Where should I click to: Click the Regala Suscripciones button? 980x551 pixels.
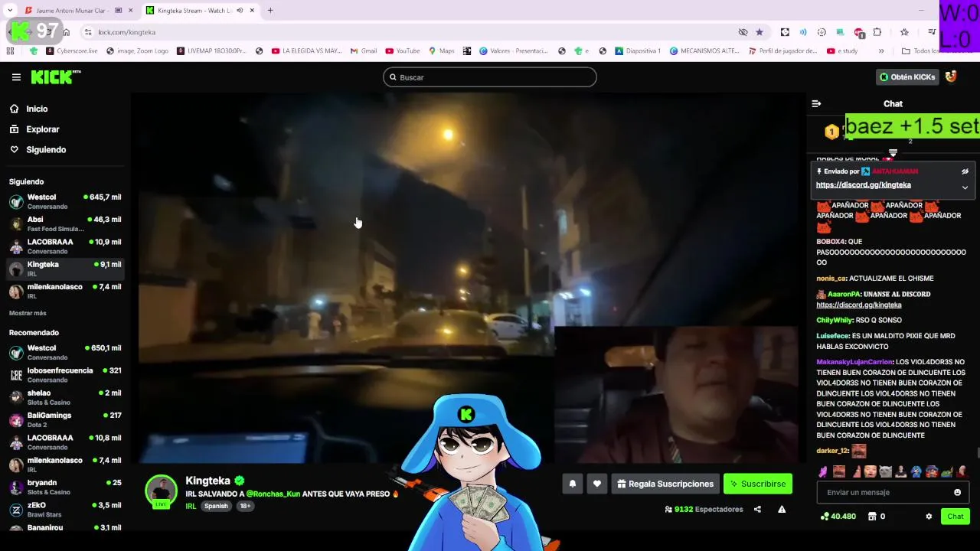click(665, 484)
